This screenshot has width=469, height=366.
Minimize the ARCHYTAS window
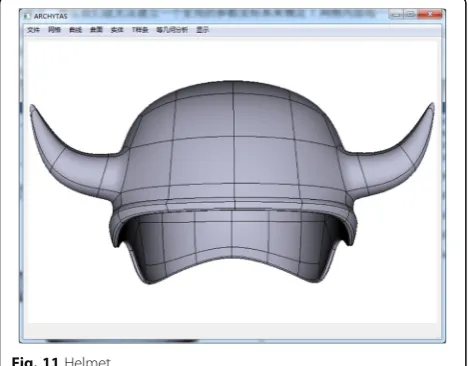tap(396, 14)
